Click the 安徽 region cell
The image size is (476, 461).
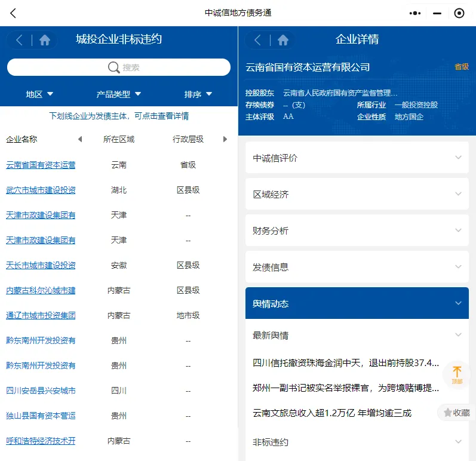coord(119,266)
